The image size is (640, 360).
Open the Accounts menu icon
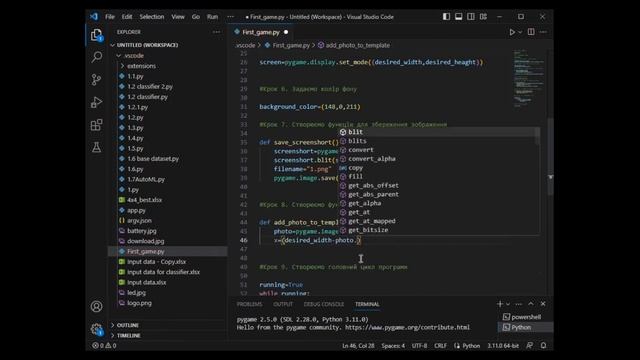[96, 306]
